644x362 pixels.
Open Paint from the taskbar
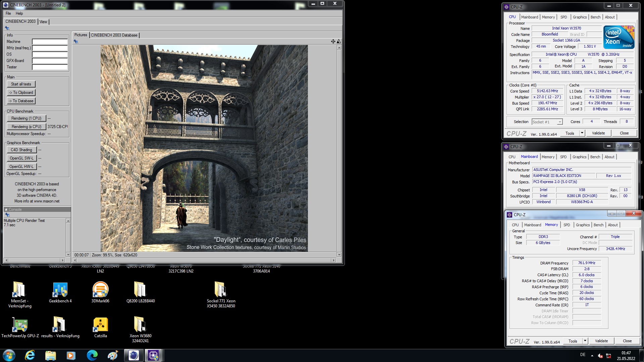pos(113,355)
